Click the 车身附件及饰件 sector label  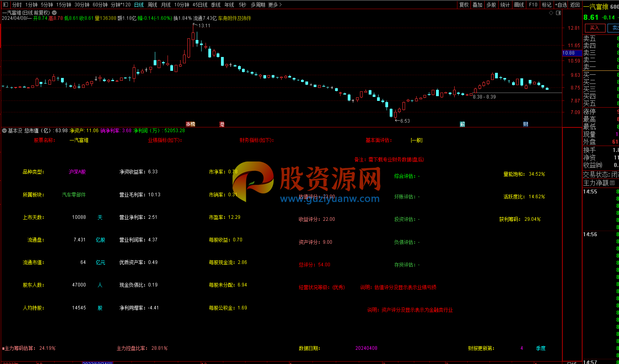(x=235, y=18)
